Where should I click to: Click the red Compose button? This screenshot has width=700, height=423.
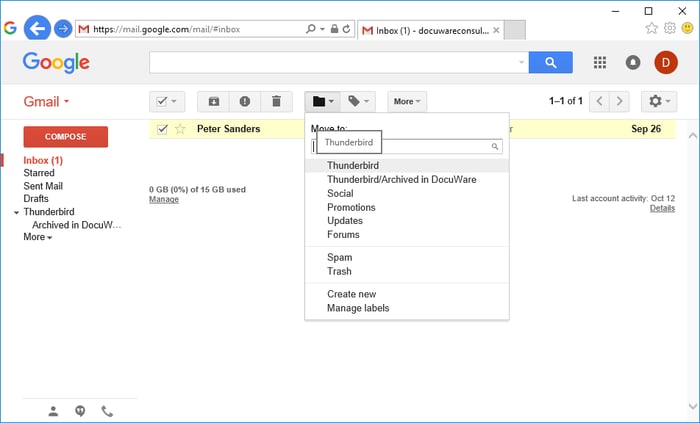65,137
